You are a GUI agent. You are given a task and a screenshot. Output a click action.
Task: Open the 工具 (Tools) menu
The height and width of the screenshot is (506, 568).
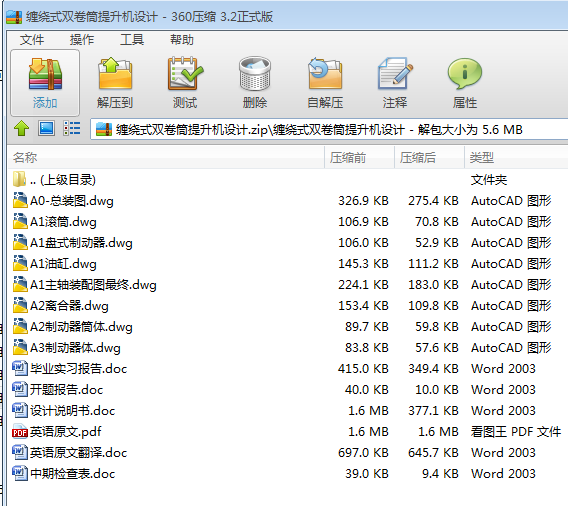coord(132,39)
